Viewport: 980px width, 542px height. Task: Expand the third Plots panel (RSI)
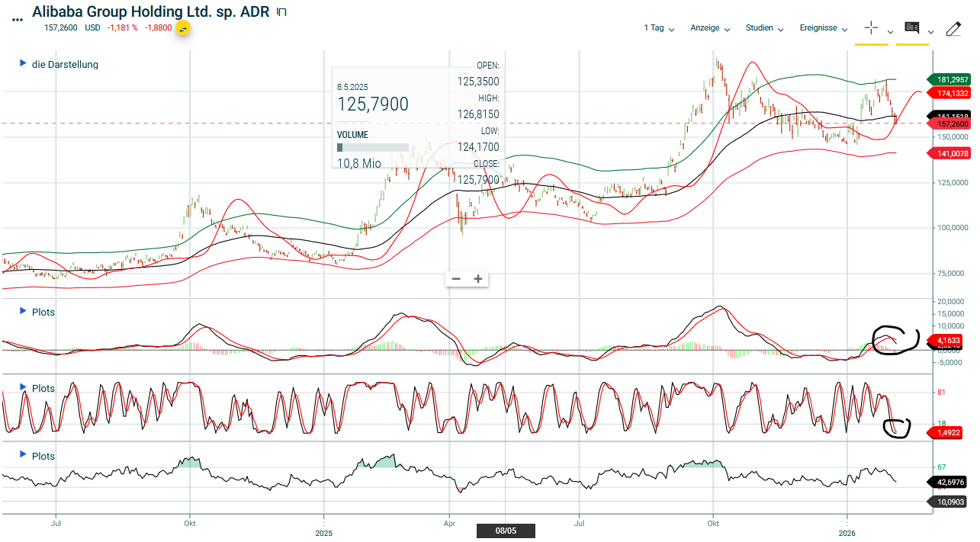click(x=24, y=455)
